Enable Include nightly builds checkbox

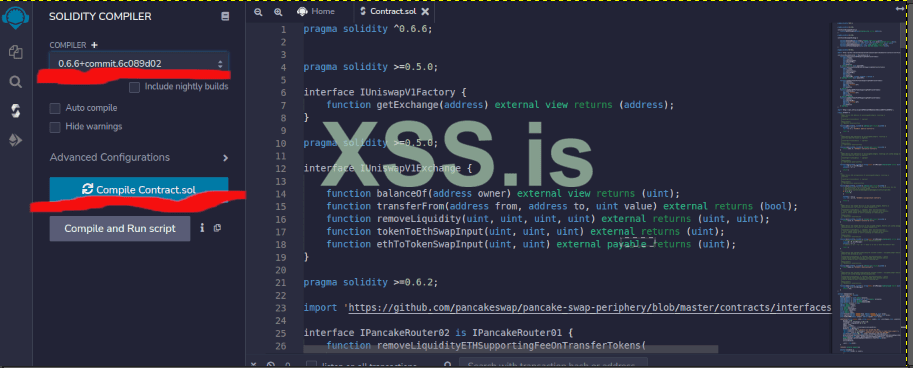point(135,87)
